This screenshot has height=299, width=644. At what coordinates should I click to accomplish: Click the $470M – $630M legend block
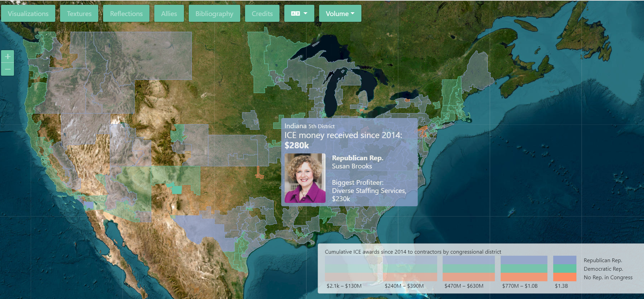pyautogui.click(x=468, y=269)
